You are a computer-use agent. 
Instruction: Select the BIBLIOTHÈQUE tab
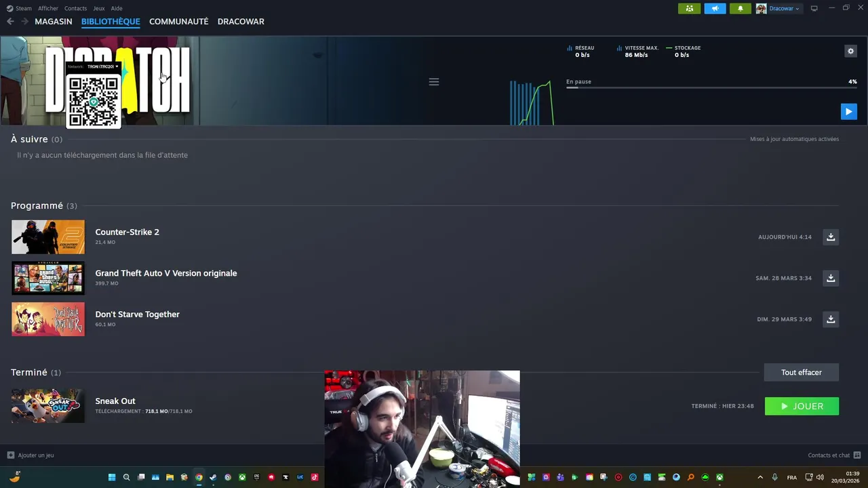click(x=111, y=21)
